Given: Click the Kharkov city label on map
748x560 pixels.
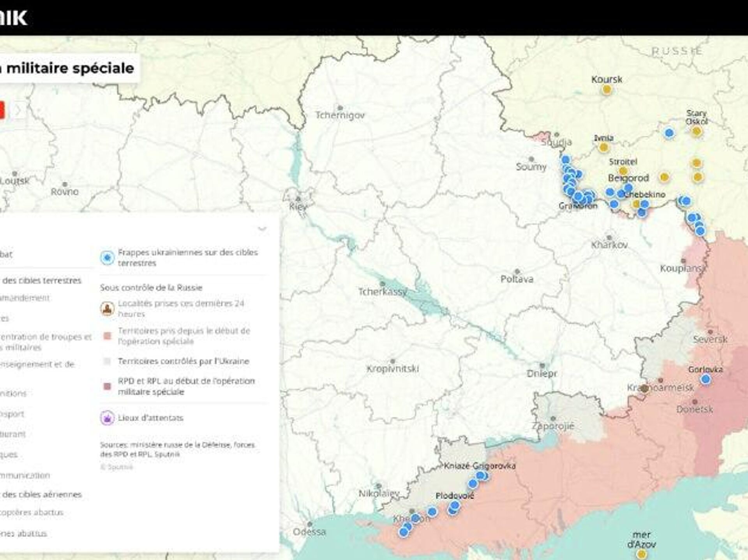Looking at the screenshot, I should pyautogui.click(x=609, y=245).
